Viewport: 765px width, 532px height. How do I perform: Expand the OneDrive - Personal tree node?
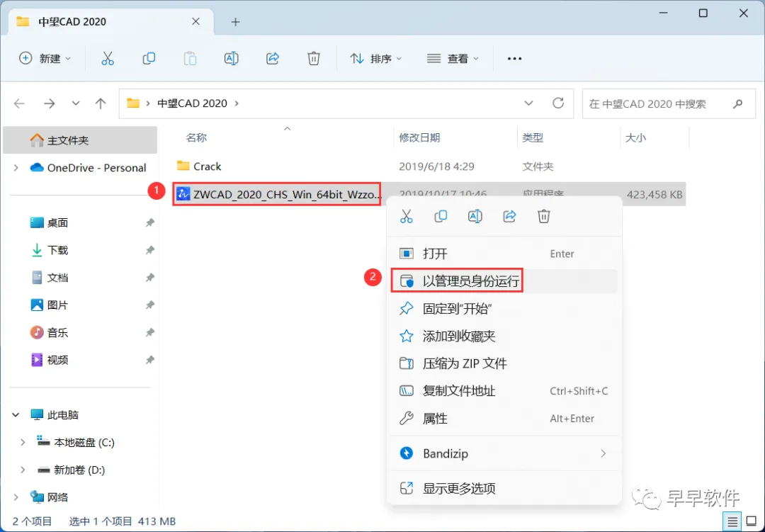pos(16,168)
